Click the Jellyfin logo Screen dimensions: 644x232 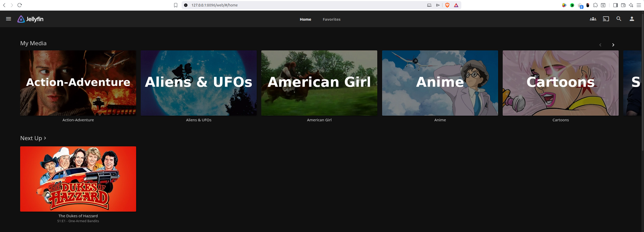click(x=31, y=19)
